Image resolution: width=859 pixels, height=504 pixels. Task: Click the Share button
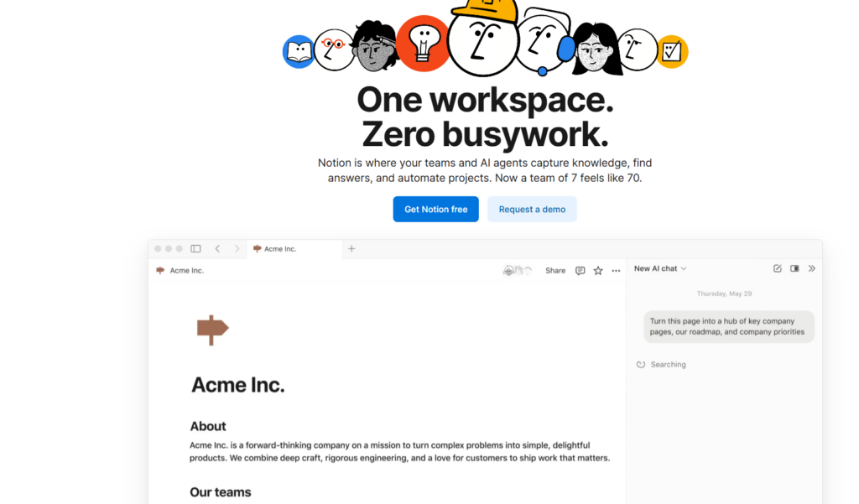(555, 271)
